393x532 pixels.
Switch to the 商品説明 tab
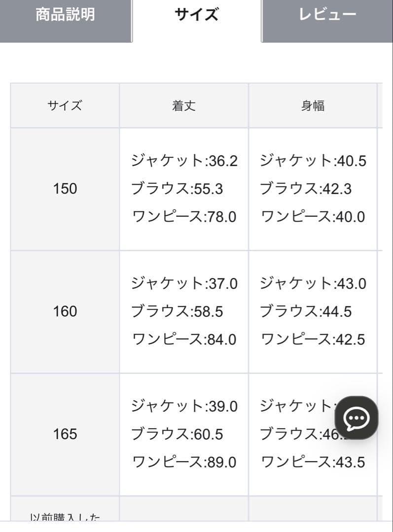point(65,15)
